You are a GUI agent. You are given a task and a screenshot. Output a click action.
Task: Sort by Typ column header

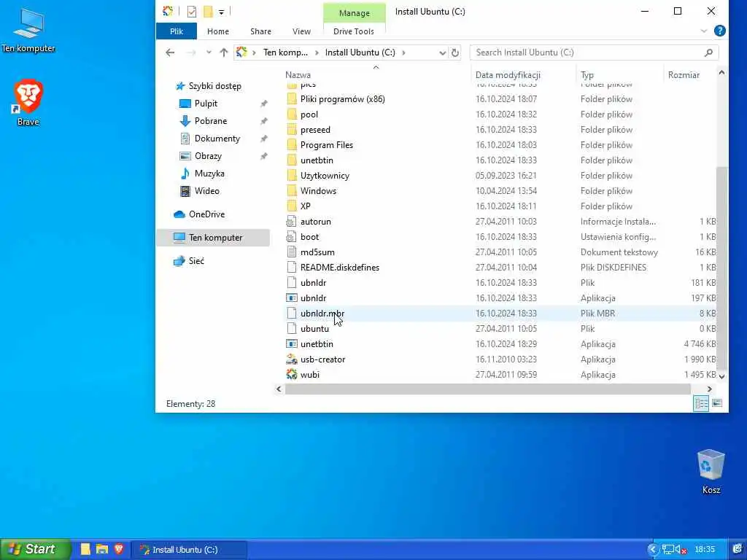click(x=587, y=75)
